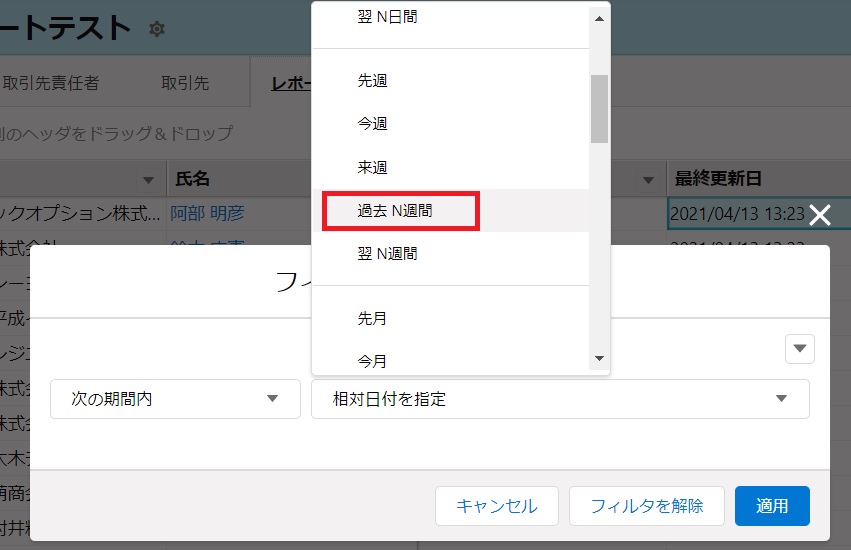The height and width of the screenshot is (550, 851).
Task: Open the 阿部 明彦 contact link
Action: (207, 213)
